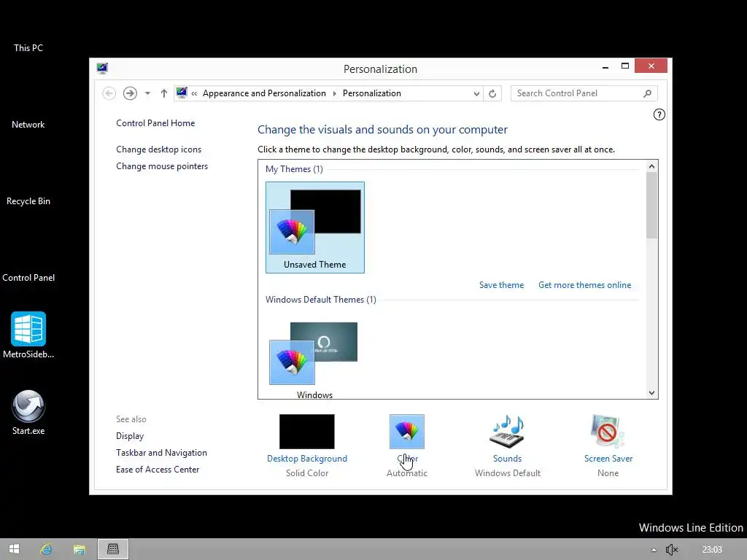This screenshot has width=747, height=560.
Task: Refresh the Personalization page
Action: 492,94
